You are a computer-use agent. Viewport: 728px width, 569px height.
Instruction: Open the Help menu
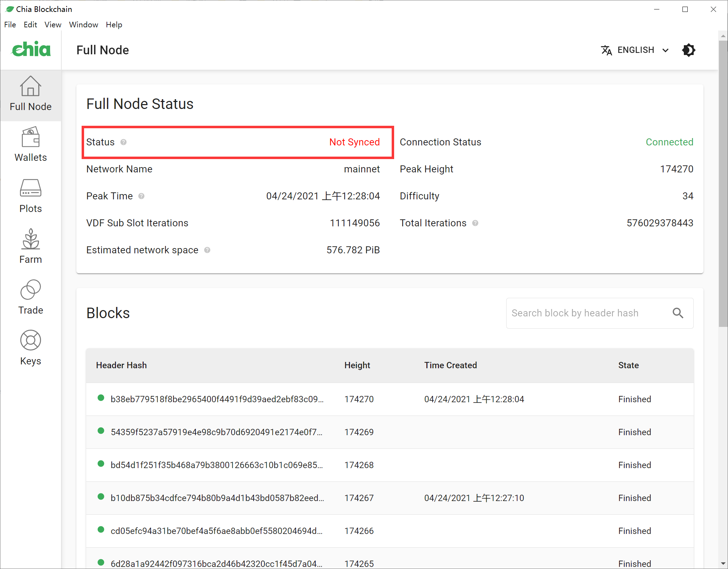tap(114, 25)
